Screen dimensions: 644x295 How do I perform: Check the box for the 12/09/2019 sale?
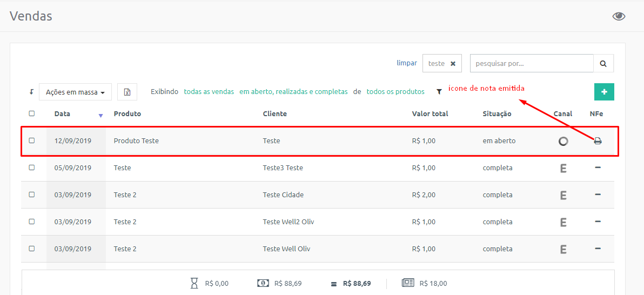tap(32, 140)
